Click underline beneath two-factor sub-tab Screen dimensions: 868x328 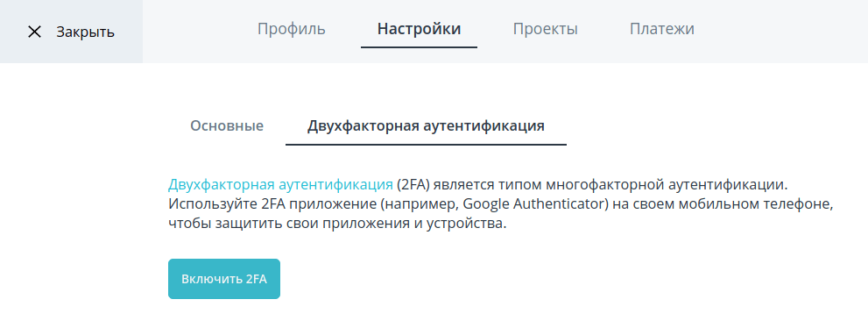426,145
